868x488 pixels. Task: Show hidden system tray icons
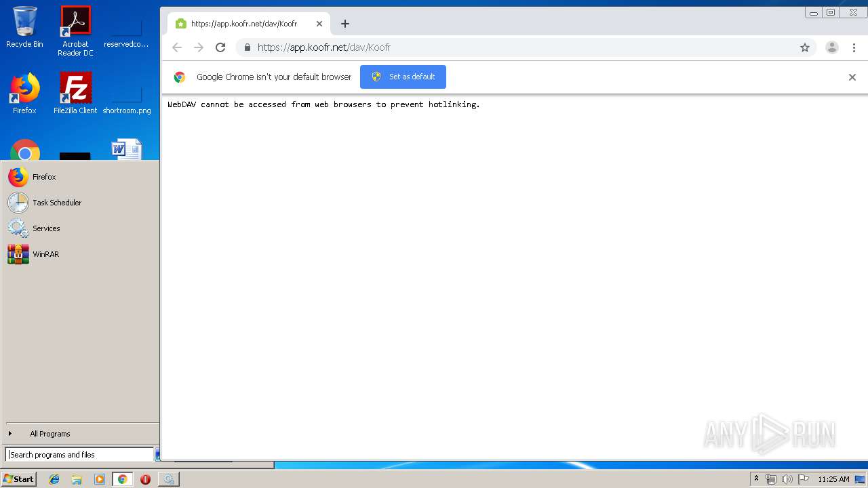[756, 479]
